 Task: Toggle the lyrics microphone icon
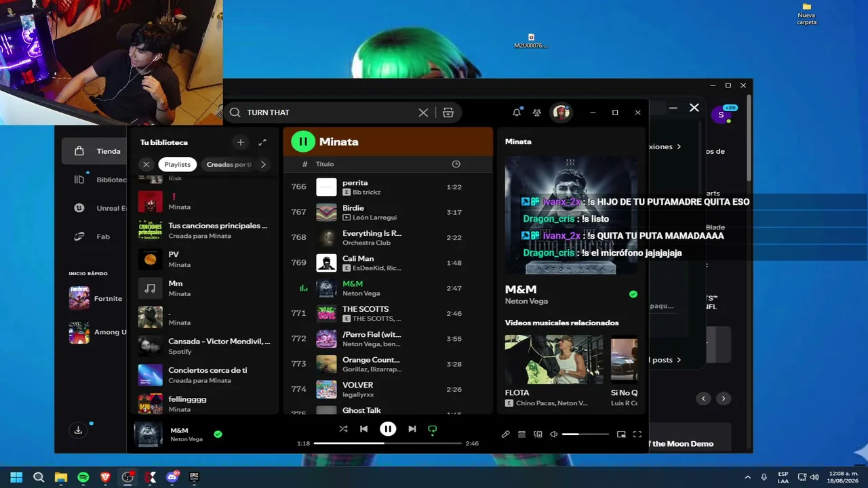(505, 434)
